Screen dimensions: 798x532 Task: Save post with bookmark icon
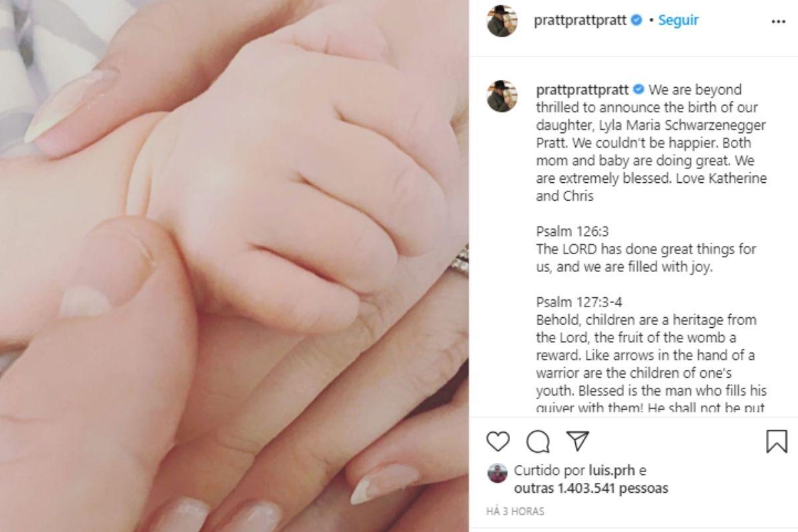pyautogui.click(x=777, y=442)
